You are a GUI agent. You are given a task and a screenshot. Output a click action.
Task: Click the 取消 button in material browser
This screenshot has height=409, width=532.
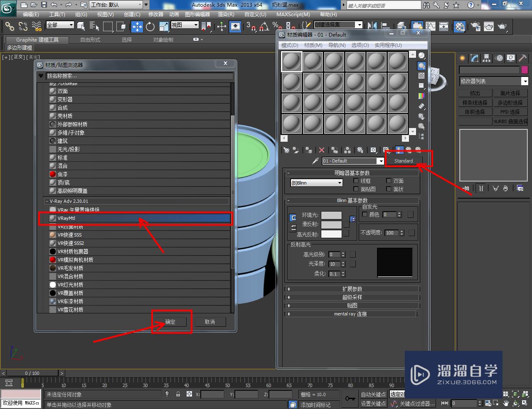pyautogui.click(x=210, y=322)
